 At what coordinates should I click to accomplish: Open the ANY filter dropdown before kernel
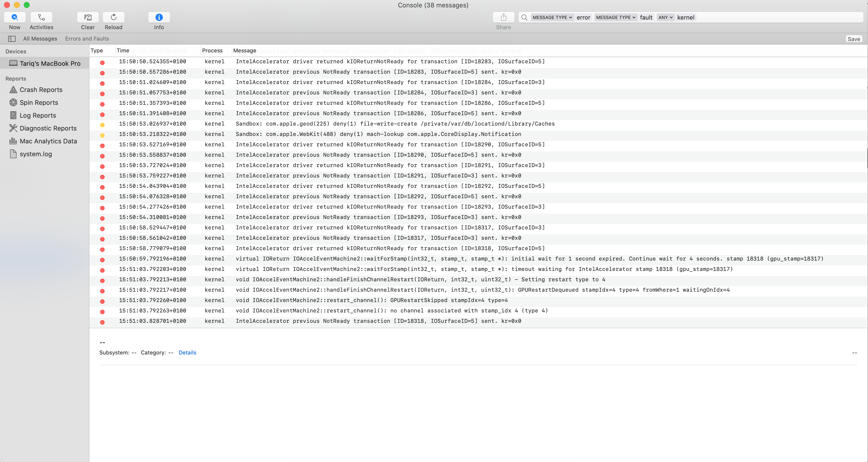pyautogui.click(x=665, y=18)
